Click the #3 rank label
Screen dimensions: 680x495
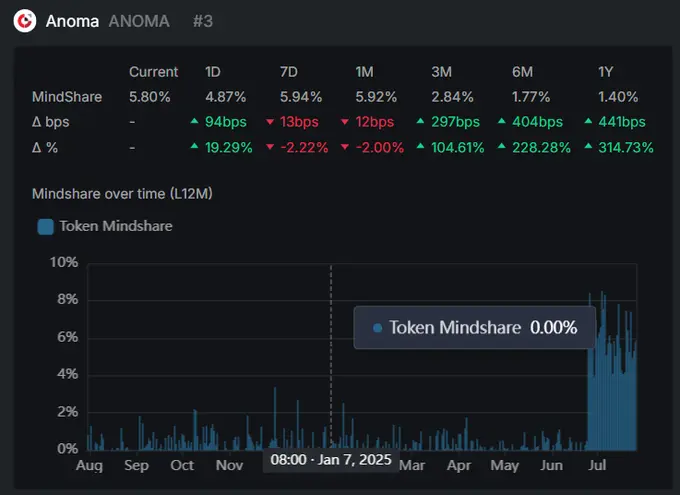(x=203, y=21)
